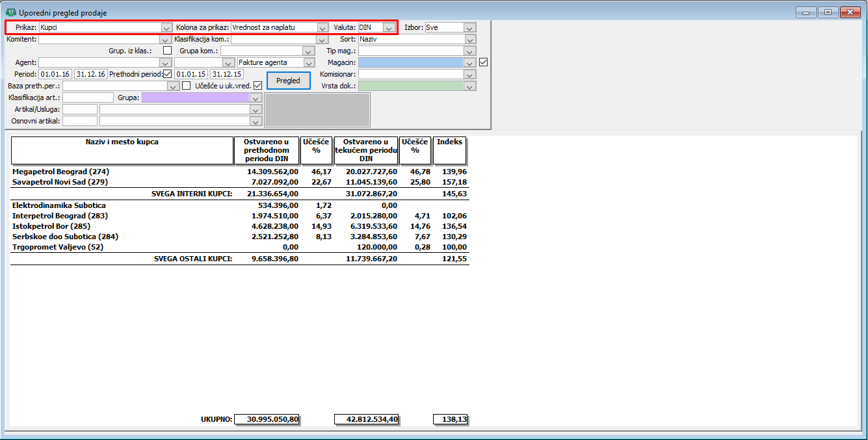Click the scales app icon in title bar
This screenshot has width=868, height=440.
pos(10,12)
